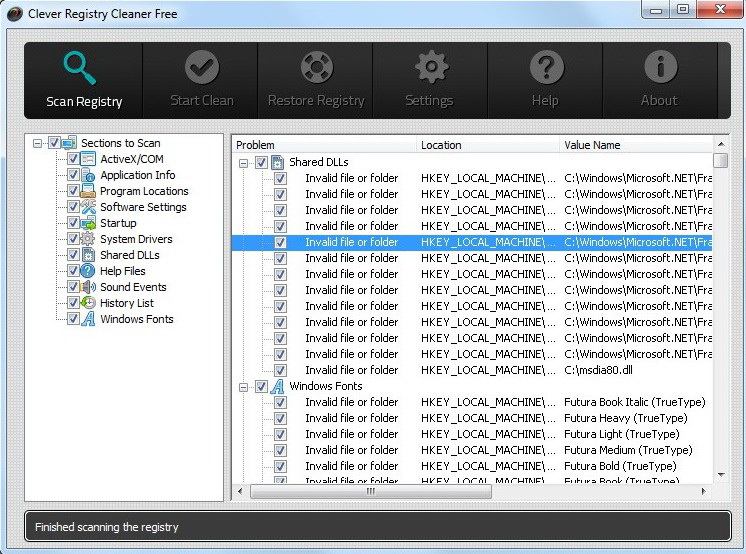The width and height of the screenshot is (746, 554).
Task: Click the horizontal scrollbar thumb
Action: (371, 491)
